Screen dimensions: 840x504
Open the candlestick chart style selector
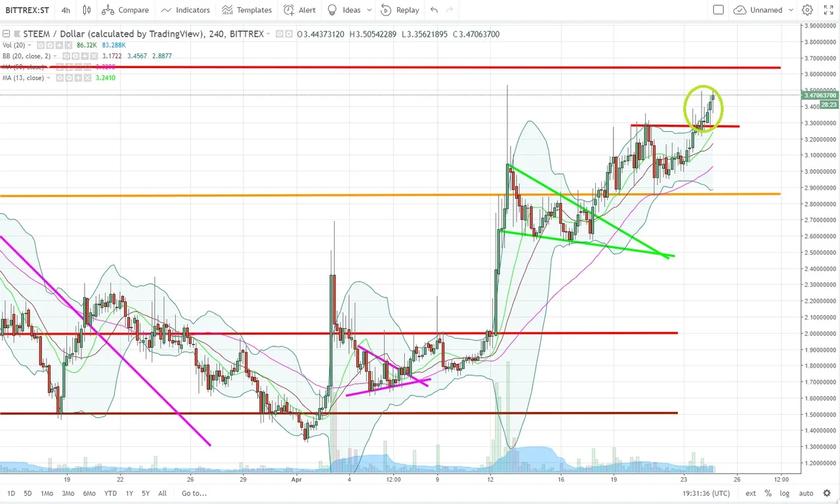click(87, 10)
